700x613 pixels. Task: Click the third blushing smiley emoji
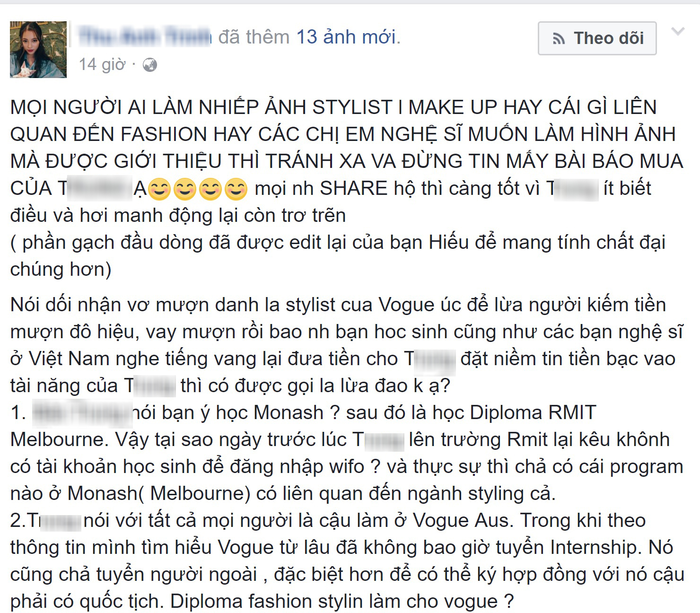[210, 189]
